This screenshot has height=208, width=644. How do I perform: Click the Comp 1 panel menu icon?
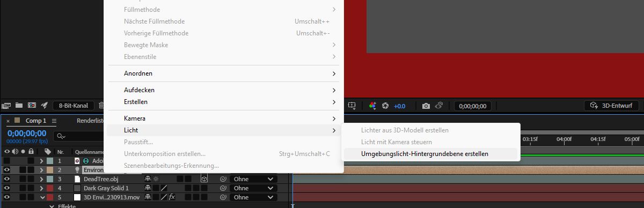[x=54, y=121]
